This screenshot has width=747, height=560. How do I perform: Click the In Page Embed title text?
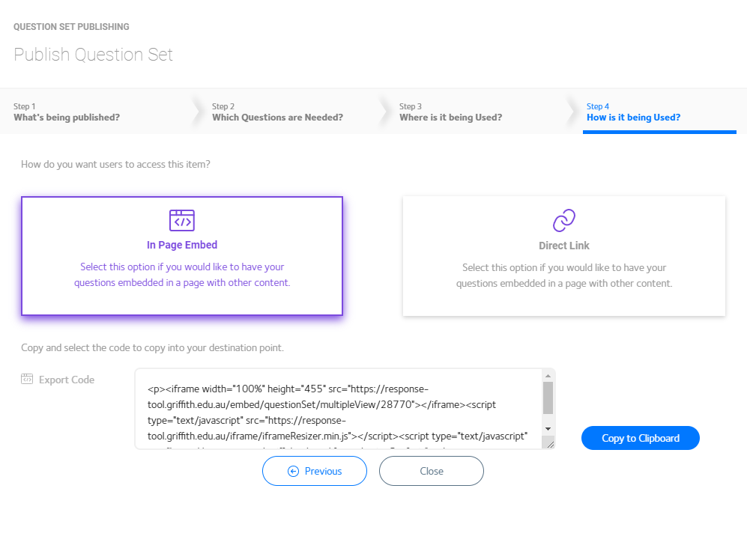pos(182,245)
